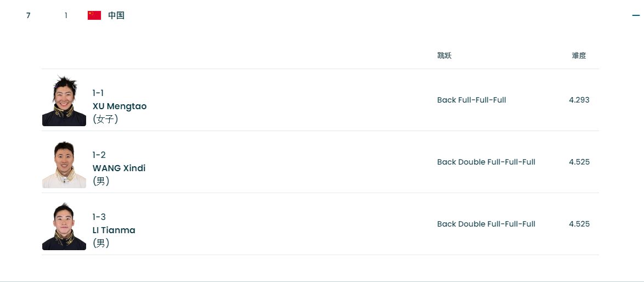Viewport: 644px width, 282px height.
Task: Click the 4.293 difficulty value
Action: tap(579, 100)
